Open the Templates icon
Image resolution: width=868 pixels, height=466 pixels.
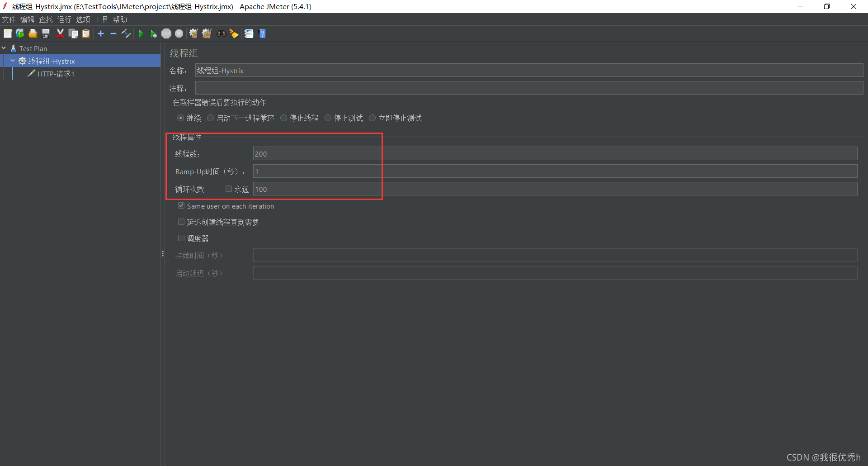click(x=20, y=33)
